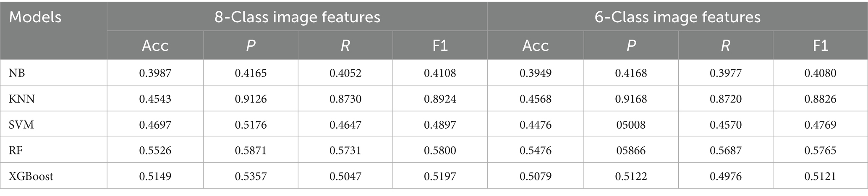
Task: Select NB 6-class recall value 0.3977
Action: click(726, 73)
